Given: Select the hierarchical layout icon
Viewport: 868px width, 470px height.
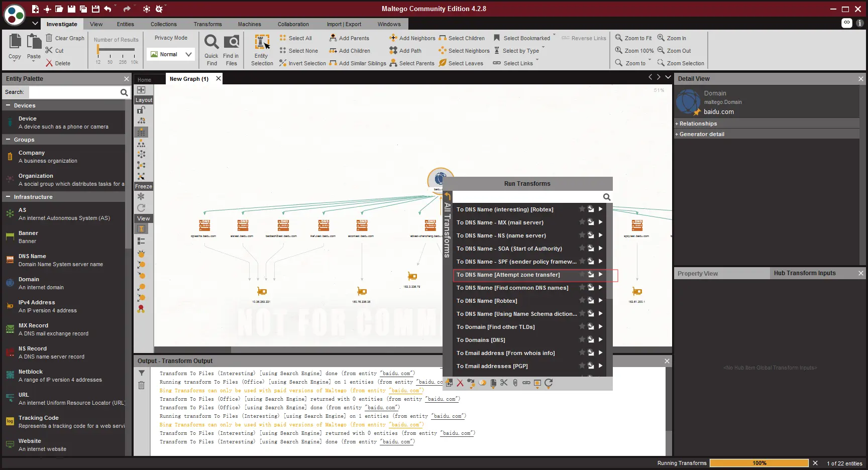Looking at the screenshot, I should 142,143.
